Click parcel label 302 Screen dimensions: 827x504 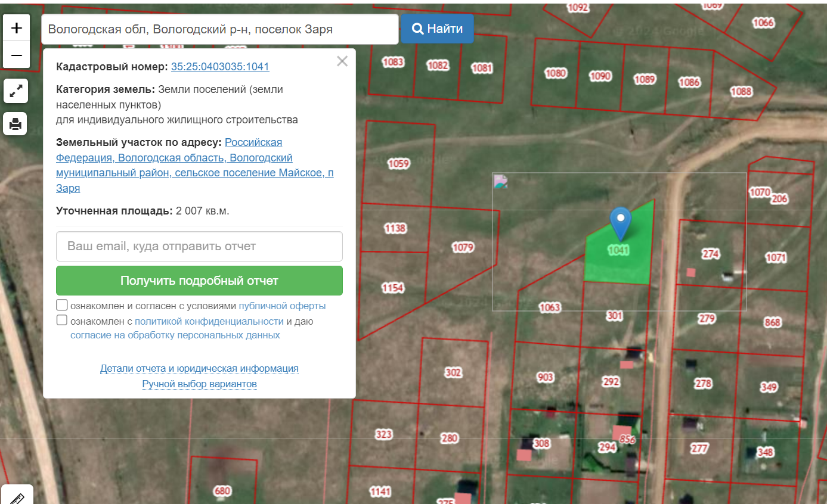click(453, 372)
